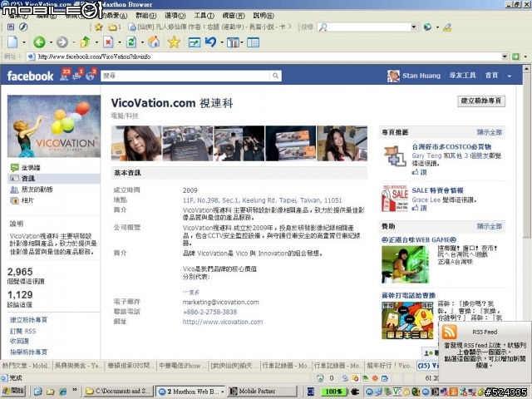Open the 說明(H) menu
This screenshot has height=399, width=532.
coord(264,16)
